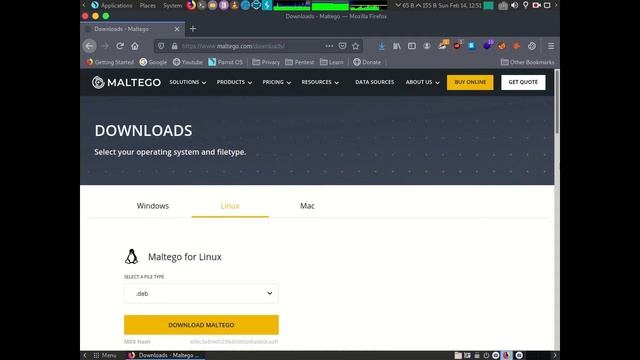Reload the Maltego downloads page
Viewport: 640px width, 360px height.
pos(120,46)
